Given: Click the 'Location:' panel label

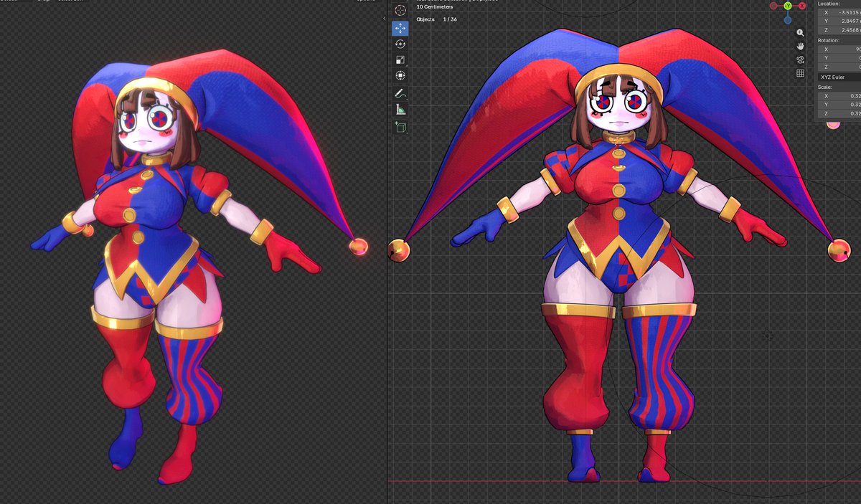Looking at the screenshot, I should pyautogui.click(x=829, y=4).
